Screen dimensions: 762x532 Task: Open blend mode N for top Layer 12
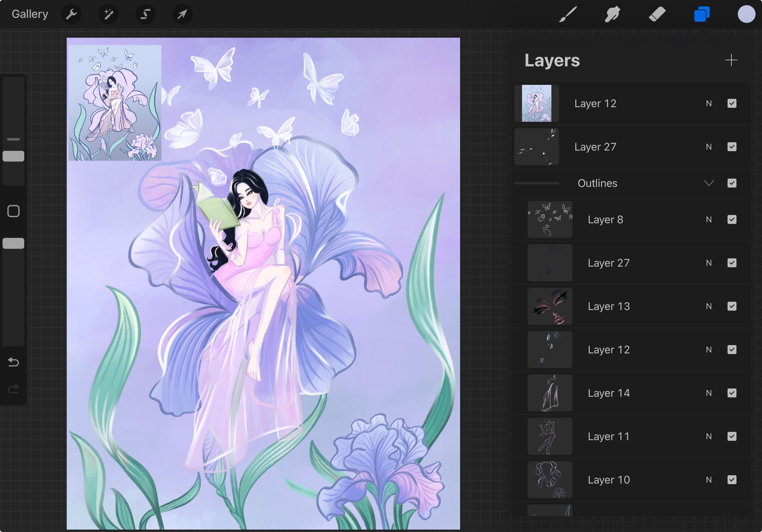pyautogui.click(x=709, y=103)
